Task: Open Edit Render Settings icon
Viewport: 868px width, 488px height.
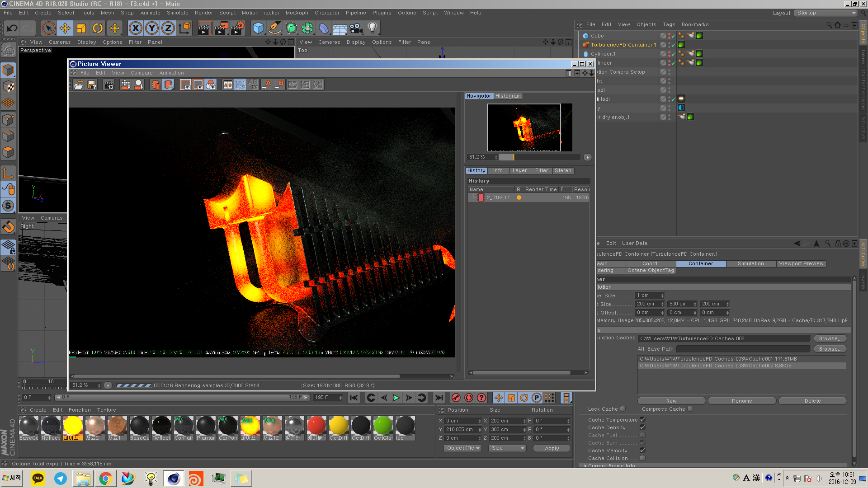Action: [x=238, y=28]
